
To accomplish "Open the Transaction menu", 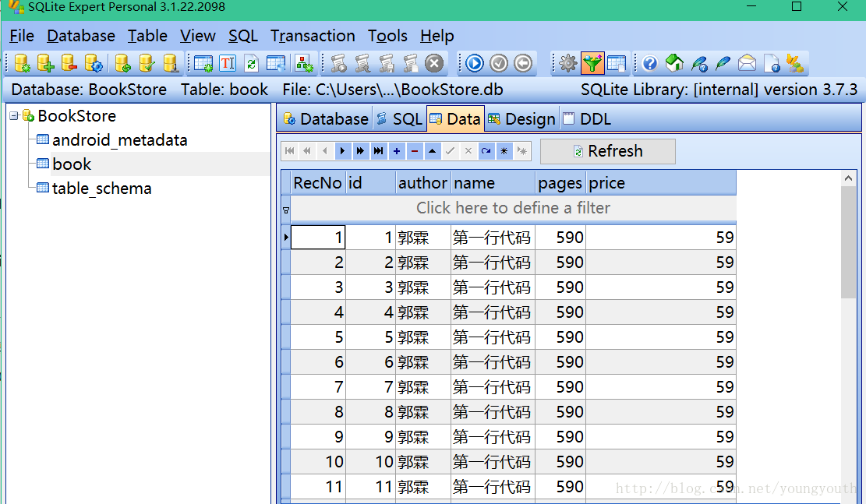I will (313, 36).
